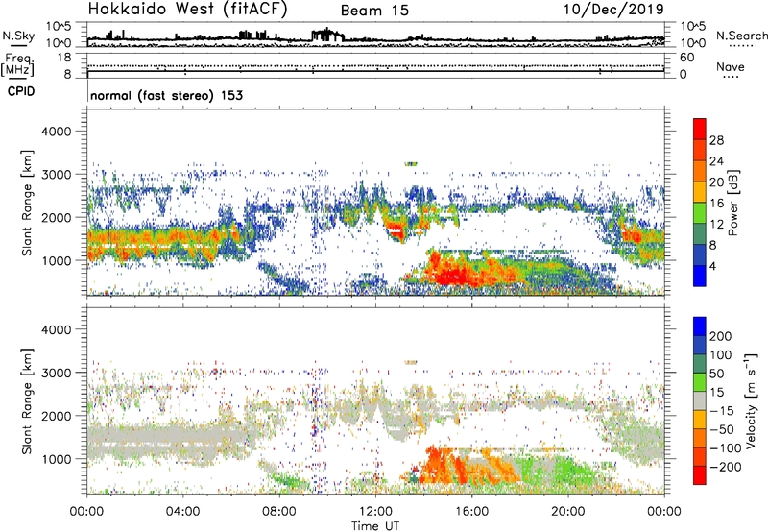
Task: Select the text "normal (fast stereo) 153"
Action: (166, 95)
